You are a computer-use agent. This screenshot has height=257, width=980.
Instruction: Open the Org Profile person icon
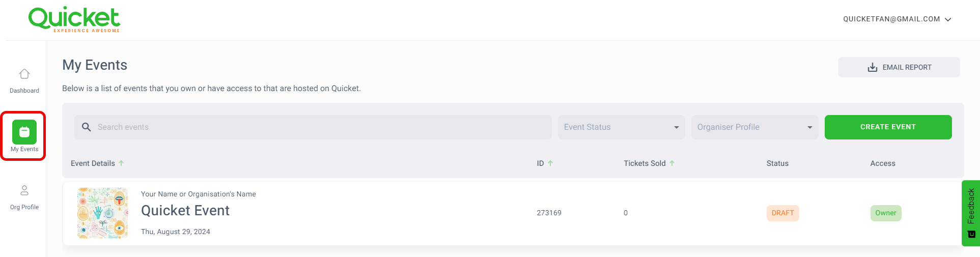click(24, 191)
